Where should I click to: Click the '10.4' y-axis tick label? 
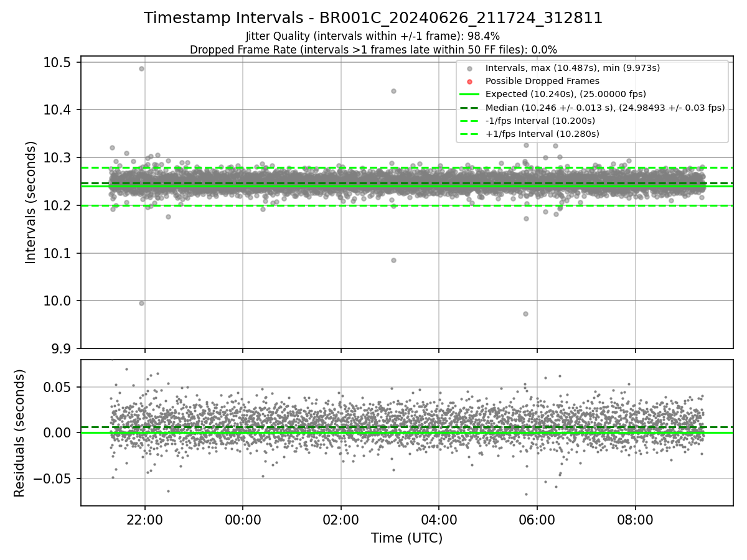pyautogui.click(x=59, y=110)
